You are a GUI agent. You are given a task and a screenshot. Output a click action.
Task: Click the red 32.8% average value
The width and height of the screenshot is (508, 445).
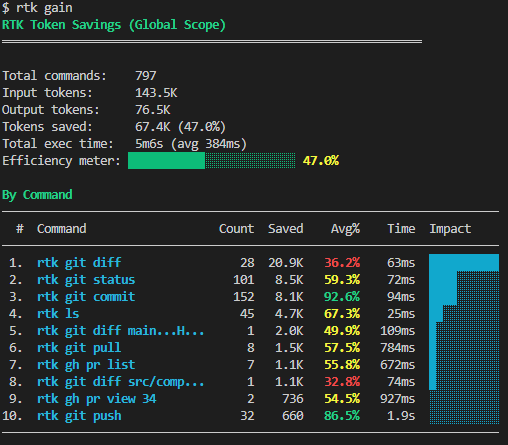(x=342, y=382)
